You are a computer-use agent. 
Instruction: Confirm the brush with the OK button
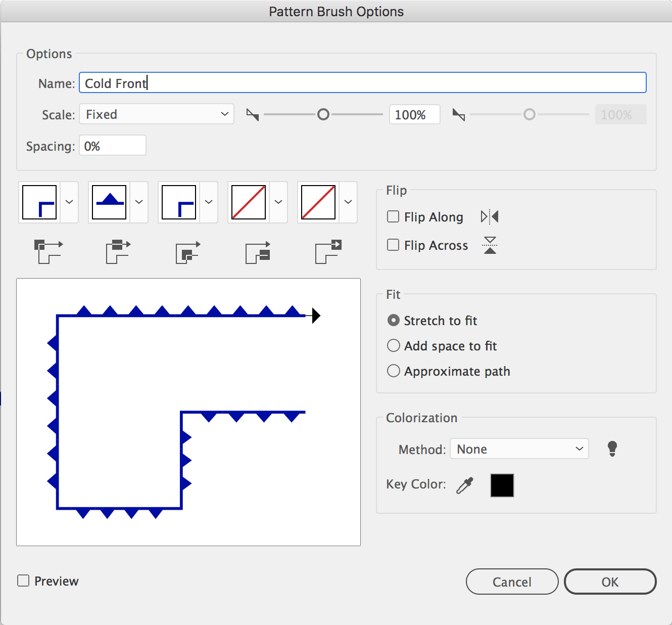click(610, 582)
